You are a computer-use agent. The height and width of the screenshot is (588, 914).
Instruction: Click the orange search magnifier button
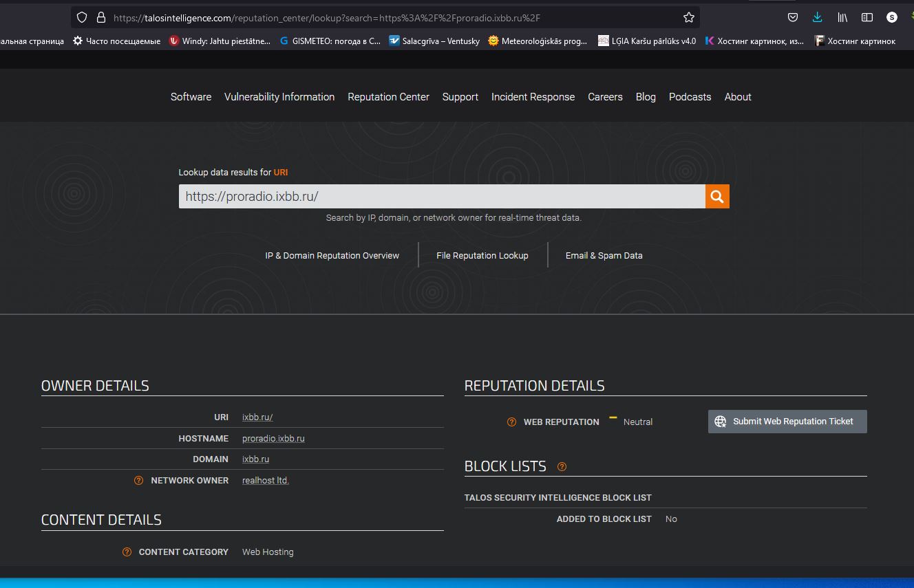tap(717, 197)
